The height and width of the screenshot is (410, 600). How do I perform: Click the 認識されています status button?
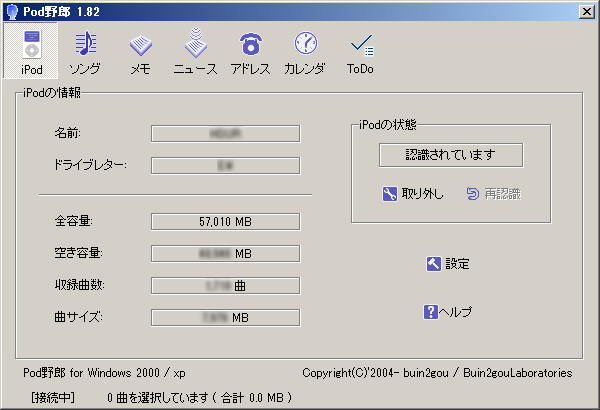(x=450, y=155)
